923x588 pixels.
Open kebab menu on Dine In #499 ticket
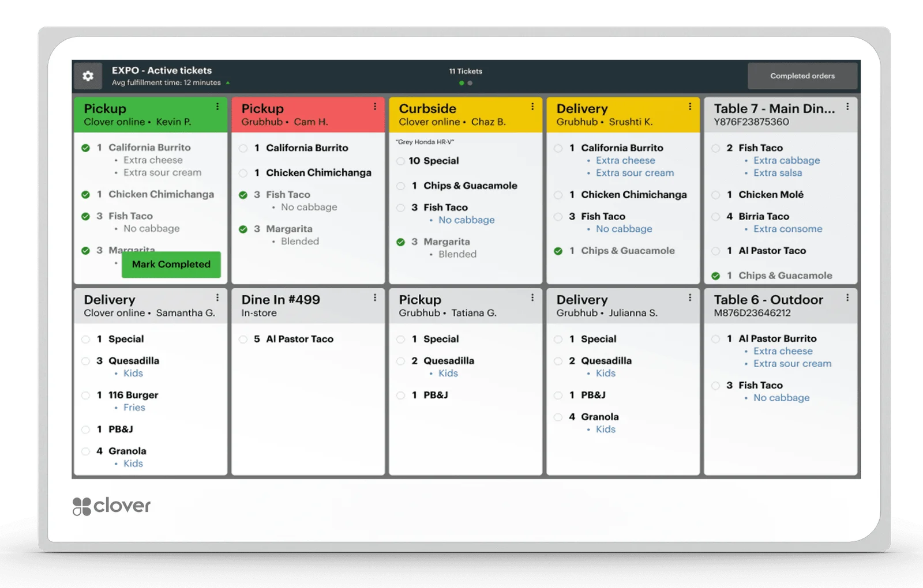coord(375,298)
